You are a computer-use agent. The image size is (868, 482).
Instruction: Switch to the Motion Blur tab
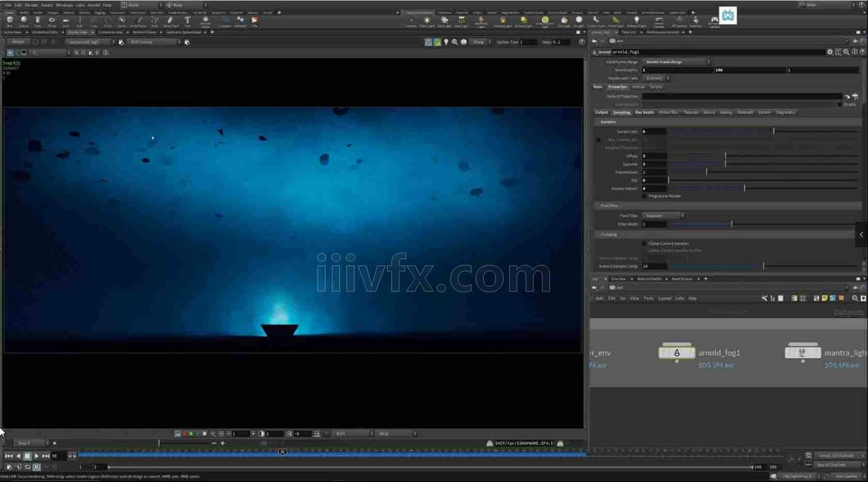[669, 113]
